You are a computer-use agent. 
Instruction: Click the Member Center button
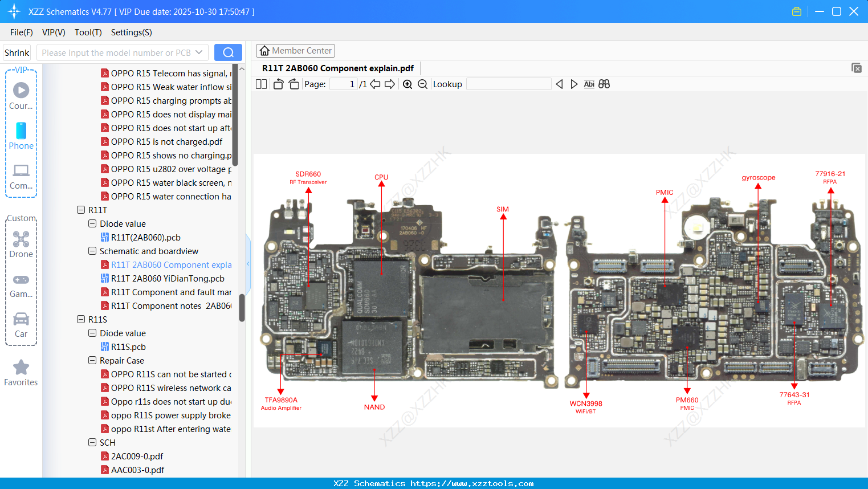(295, 51)
